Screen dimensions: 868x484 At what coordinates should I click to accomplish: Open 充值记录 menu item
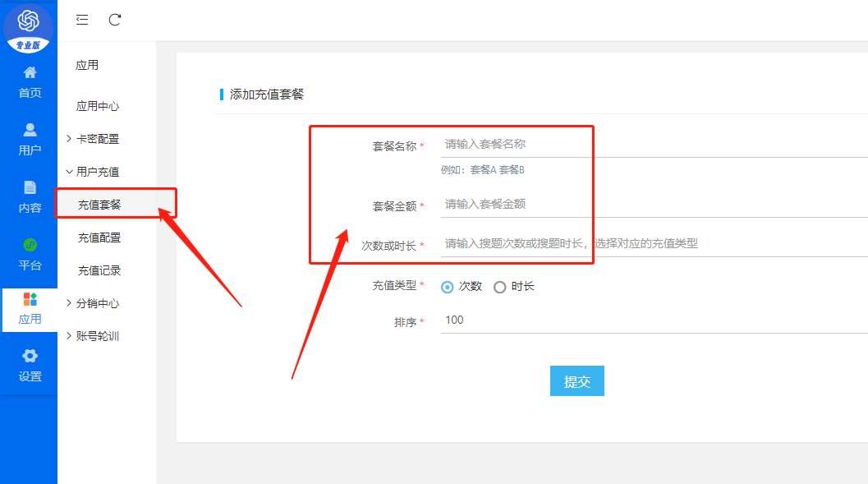[x=99, y=270]
